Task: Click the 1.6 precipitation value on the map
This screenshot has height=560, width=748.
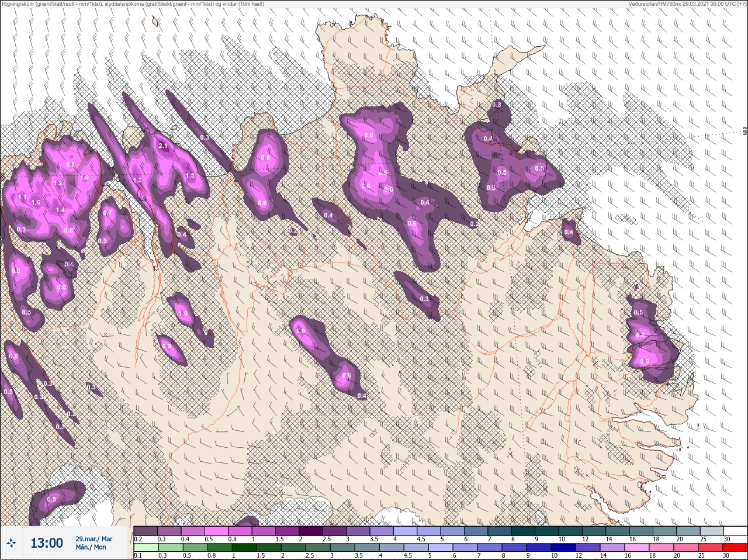Action: tap(35, 203)
